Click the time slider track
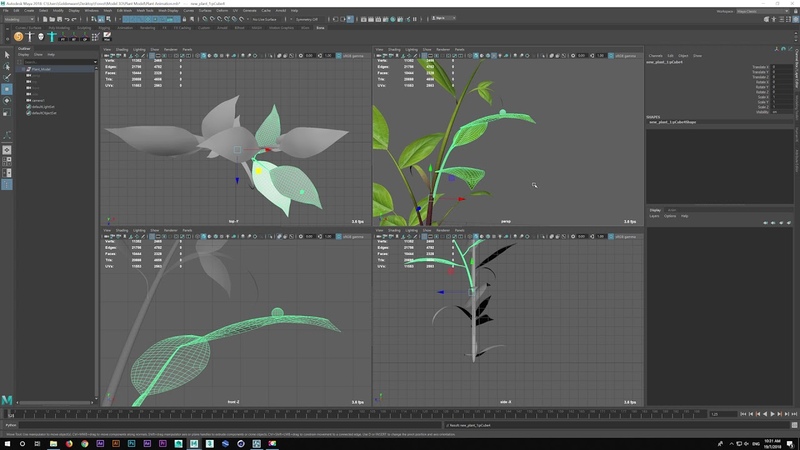Image resolution: width=800 pixels, height=450 pixels. pyautogui.click(x=350, y=413)
